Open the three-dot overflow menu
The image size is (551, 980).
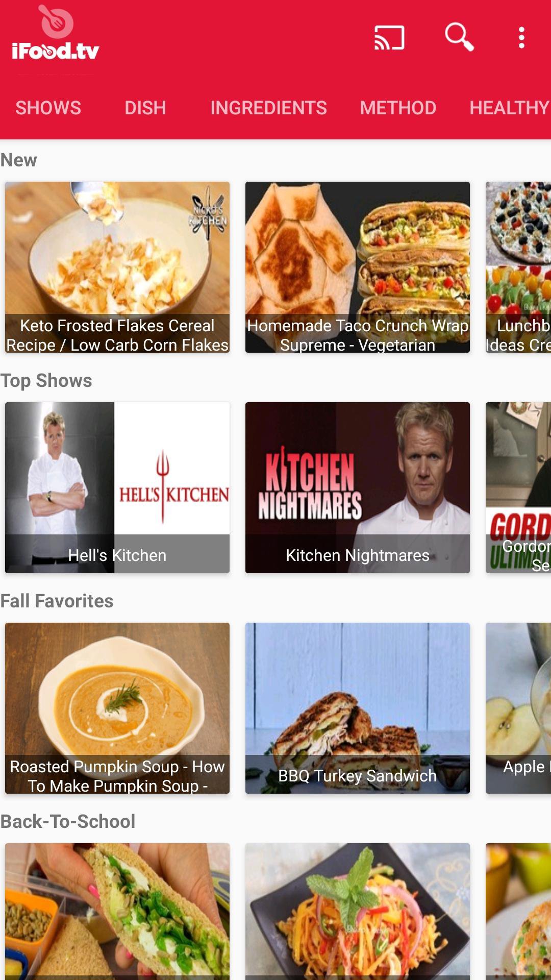(521, 38)
